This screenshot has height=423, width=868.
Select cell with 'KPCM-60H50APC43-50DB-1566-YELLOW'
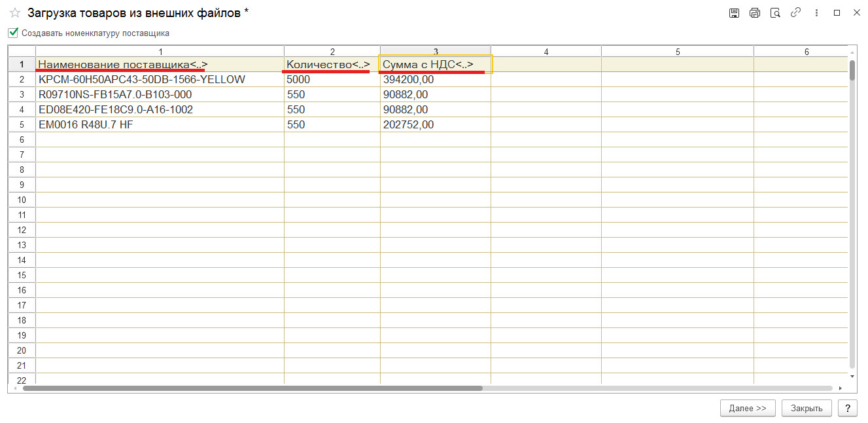click(x=142, y=79)
